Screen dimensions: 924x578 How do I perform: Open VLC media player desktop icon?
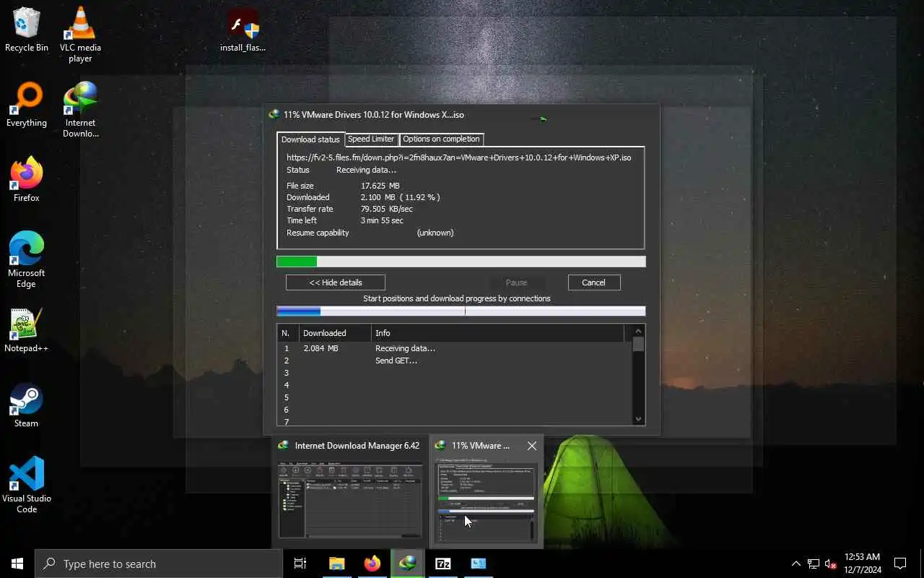pyautogui.click(x=80, y=34)
